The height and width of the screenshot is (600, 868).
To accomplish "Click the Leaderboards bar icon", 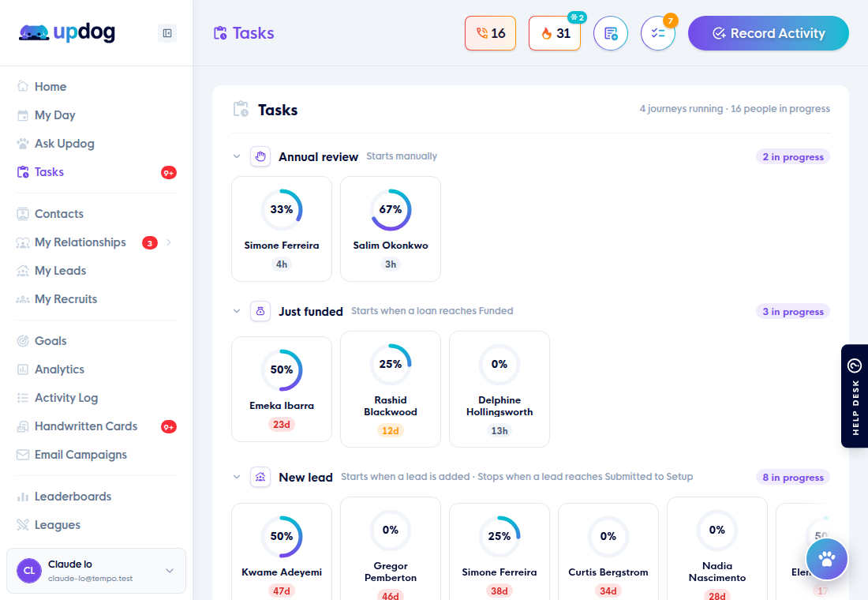I will [x=23, y=497].
